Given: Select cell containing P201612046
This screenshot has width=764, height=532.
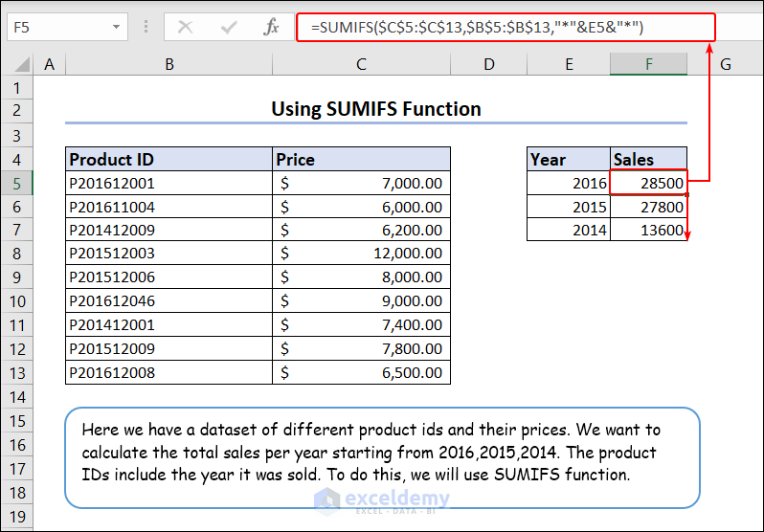Looking at the screenshot, I should click(169, 301).
